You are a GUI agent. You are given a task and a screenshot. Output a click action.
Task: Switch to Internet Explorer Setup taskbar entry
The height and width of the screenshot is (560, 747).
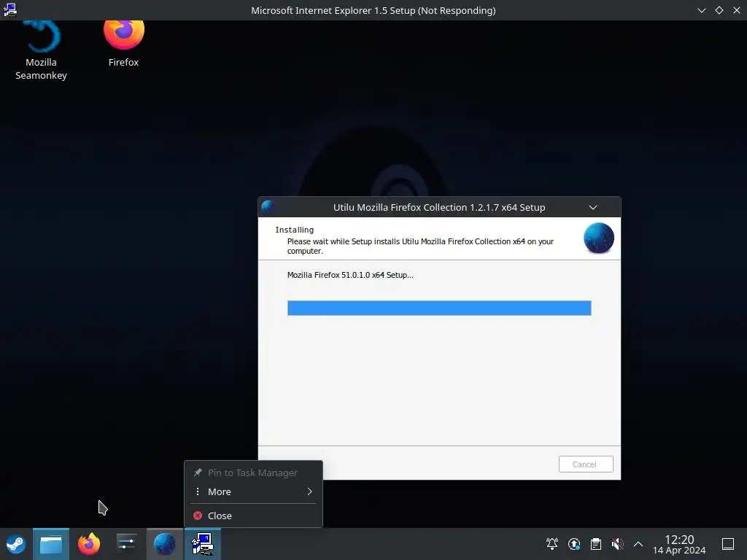(203, 544)
